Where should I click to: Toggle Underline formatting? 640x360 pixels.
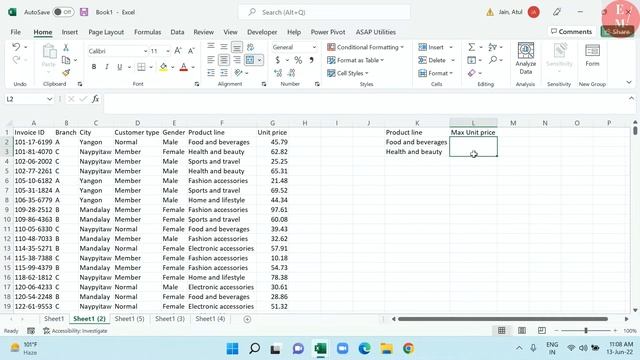point(120,67)
